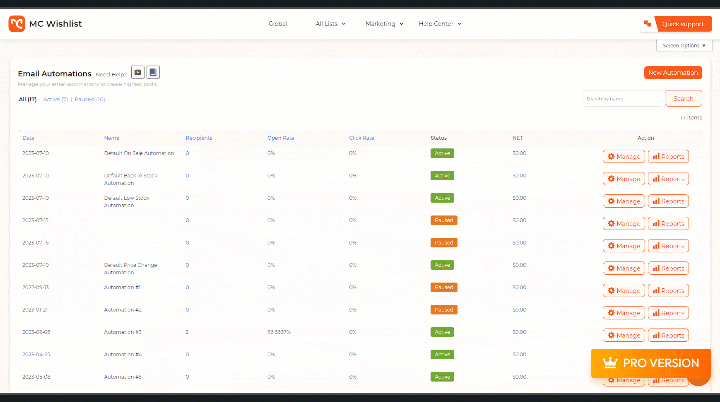Sort table by Click Rate column

pos(362,138)
